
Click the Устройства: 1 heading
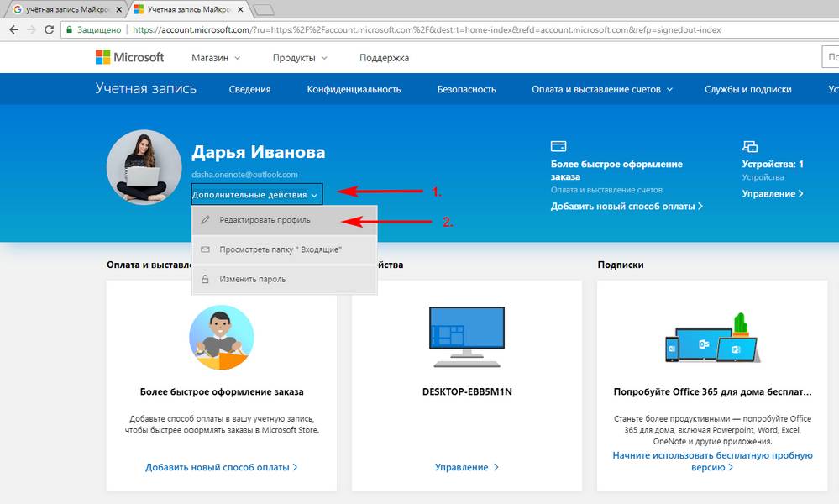point(773,165)
